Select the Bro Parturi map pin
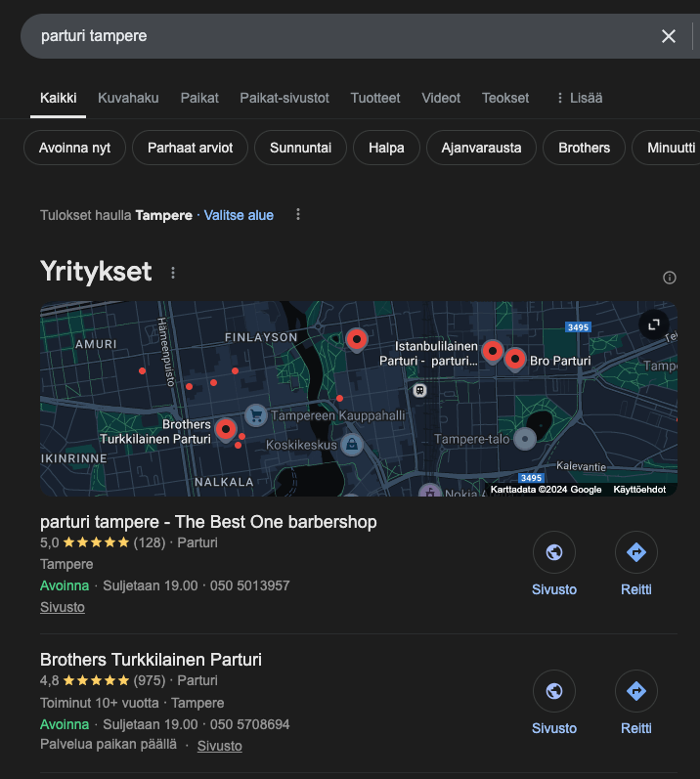Viewport: 700px width, 779px height. pyautogui.click(x=515, y=359)
